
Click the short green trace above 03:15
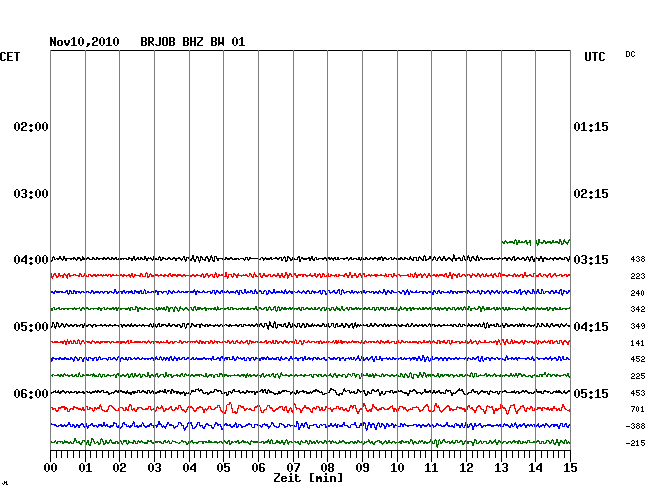point(536,242)
